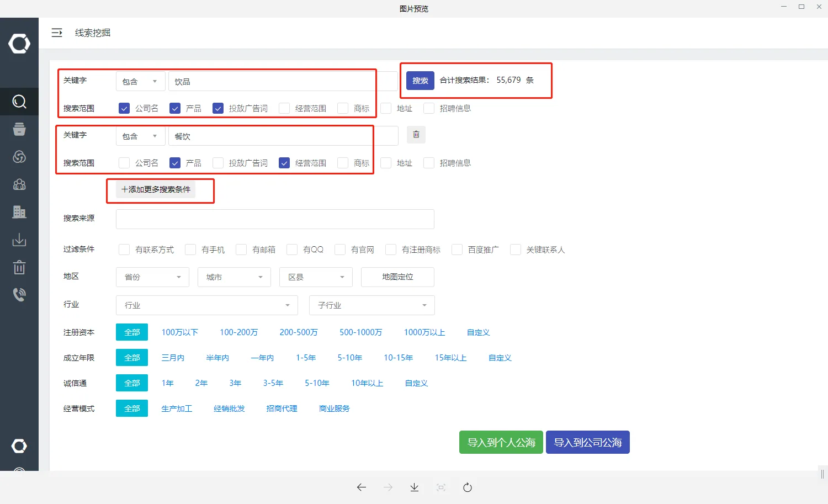Uncheck 公司名 in first keyword row
The width and height of the screenshot is (828, 504).
coord(124,108)
